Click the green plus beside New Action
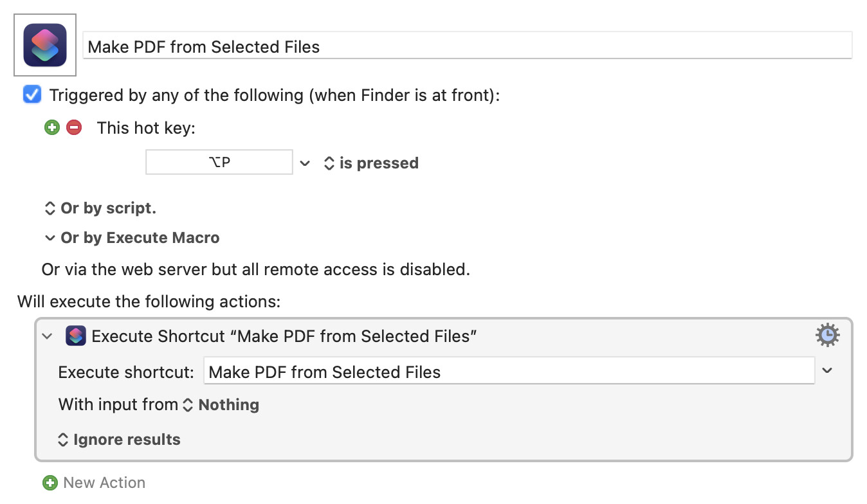 click(x=50, y=482)
